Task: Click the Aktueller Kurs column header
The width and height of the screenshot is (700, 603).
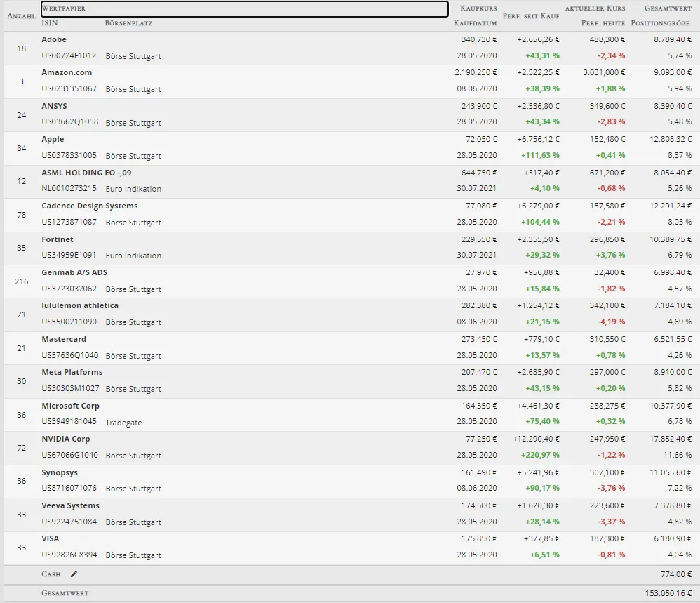Action: click(595, 8)
